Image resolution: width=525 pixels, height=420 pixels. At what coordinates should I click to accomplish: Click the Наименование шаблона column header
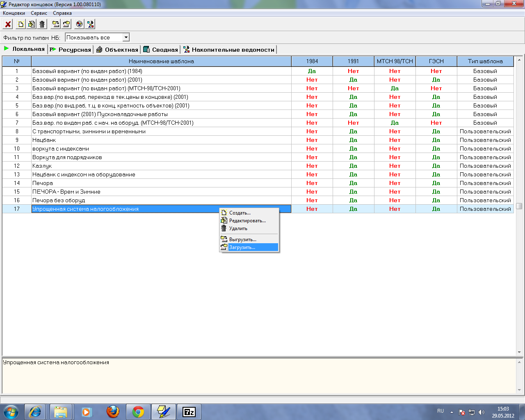click(x=161, y=61)
